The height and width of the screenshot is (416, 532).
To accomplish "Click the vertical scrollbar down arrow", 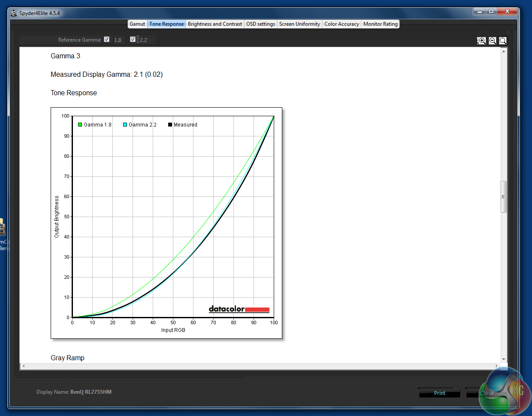I will coord(504,359).
